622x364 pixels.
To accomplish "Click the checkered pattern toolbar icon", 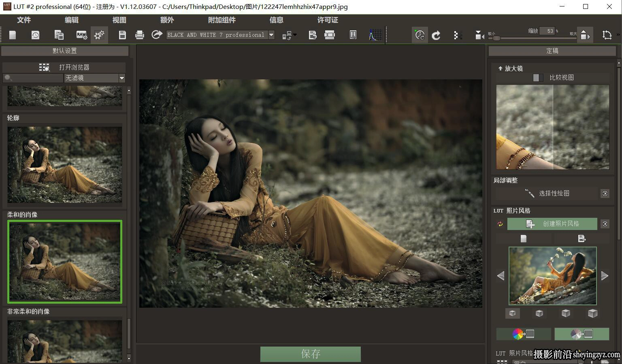I will 457,35.
